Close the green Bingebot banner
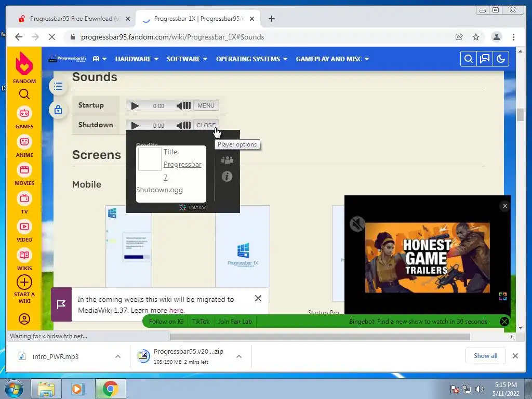Viewport: 532px width, 399px height. [x=504, y=321]
